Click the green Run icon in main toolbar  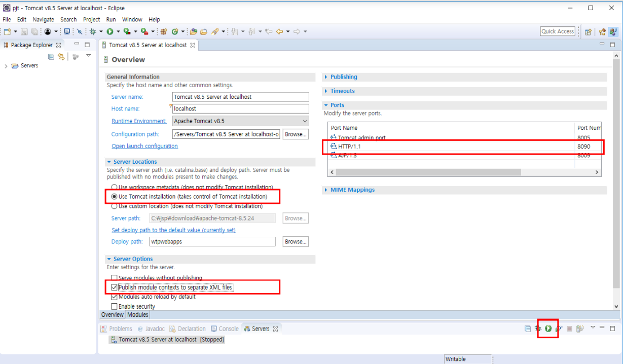coord(109,31)
